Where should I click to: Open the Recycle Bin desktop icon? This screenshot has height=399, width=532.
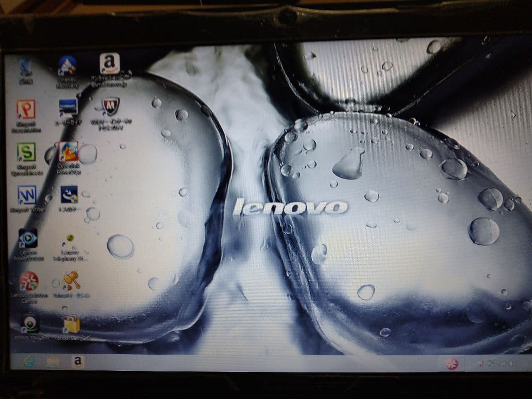(x=26, y=70)
